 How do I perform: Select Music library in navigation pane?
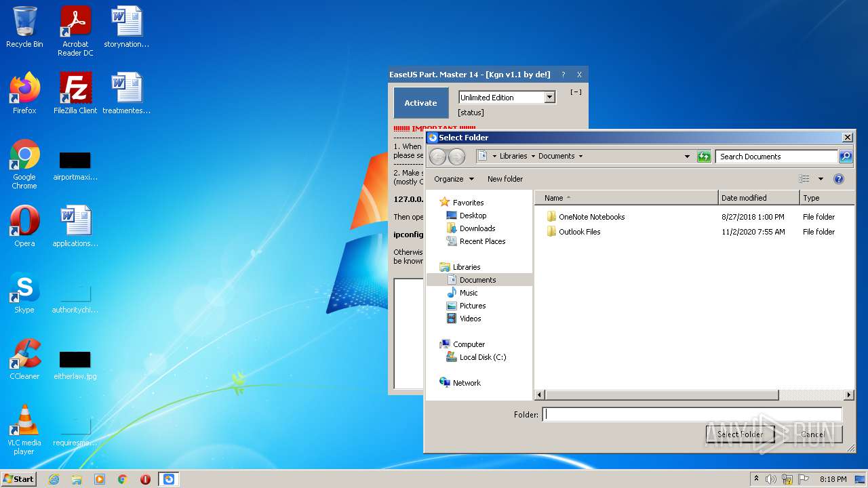(x=469, y=293)
